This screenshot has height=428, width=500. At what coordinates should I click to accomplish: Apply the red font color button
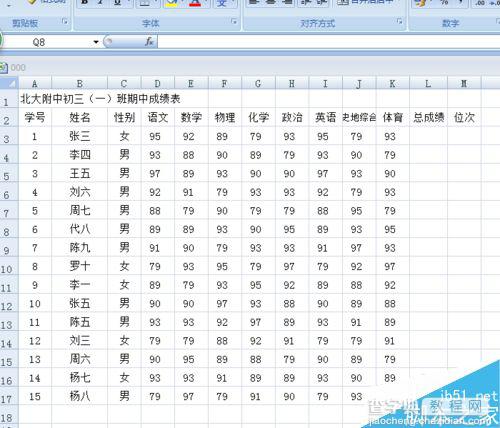195,3
